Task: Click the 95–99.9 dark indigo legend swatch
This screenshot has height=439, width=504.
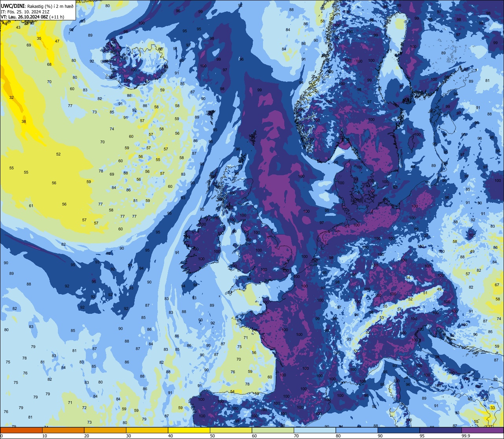Action: click(x=441, y=430)
